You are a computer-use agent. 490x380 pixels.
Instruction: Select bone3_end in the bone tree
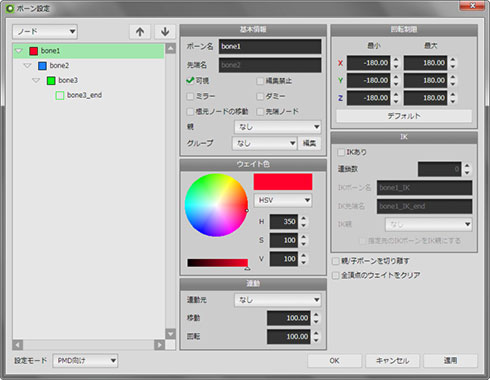pos(84,95)
